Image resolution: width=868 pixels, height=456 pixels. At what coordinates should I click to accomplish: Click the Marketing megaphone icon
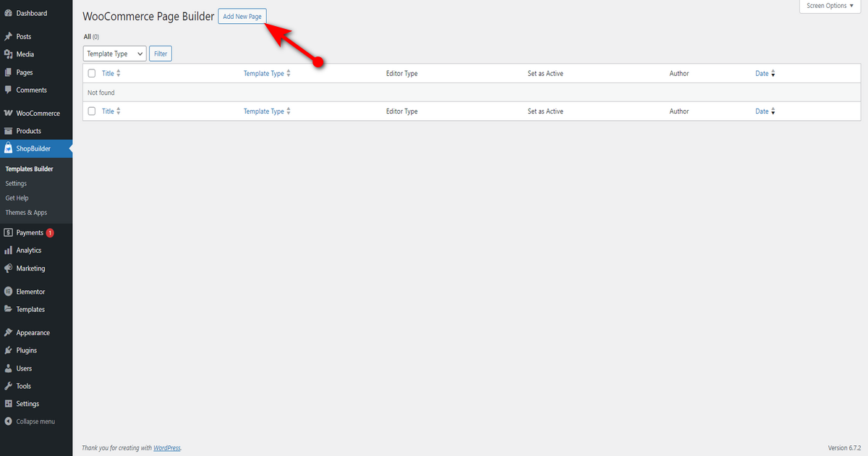click(x=8, y=269)
